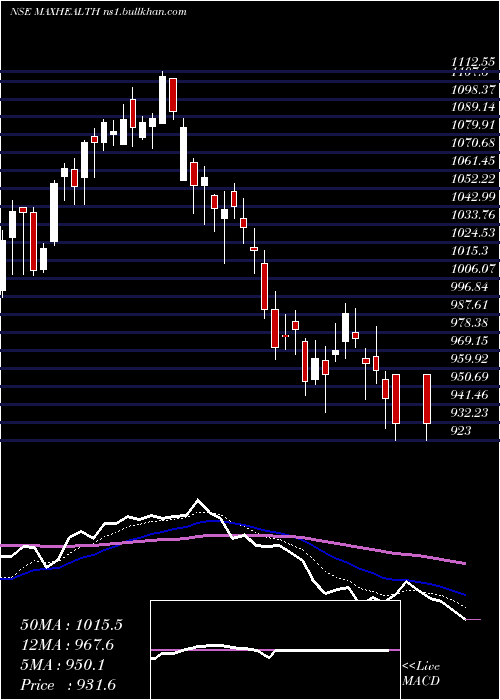Click the 12MA : 967.6 readout
This screenshot has width=500, height=700.
click(67, 645)
